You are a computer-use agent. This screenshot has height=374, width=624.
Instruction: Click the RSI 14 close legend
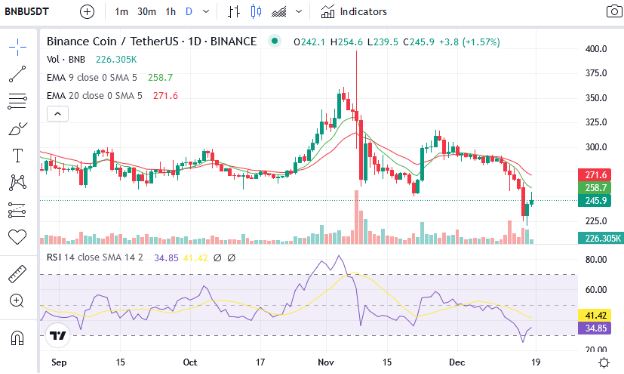click(95, 257)
